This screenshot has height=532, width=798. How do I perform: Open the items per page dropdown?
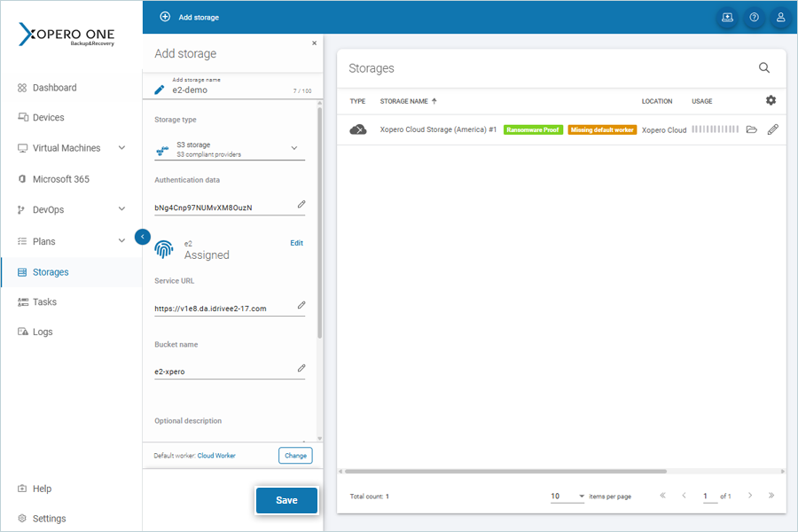coord(567,497)
